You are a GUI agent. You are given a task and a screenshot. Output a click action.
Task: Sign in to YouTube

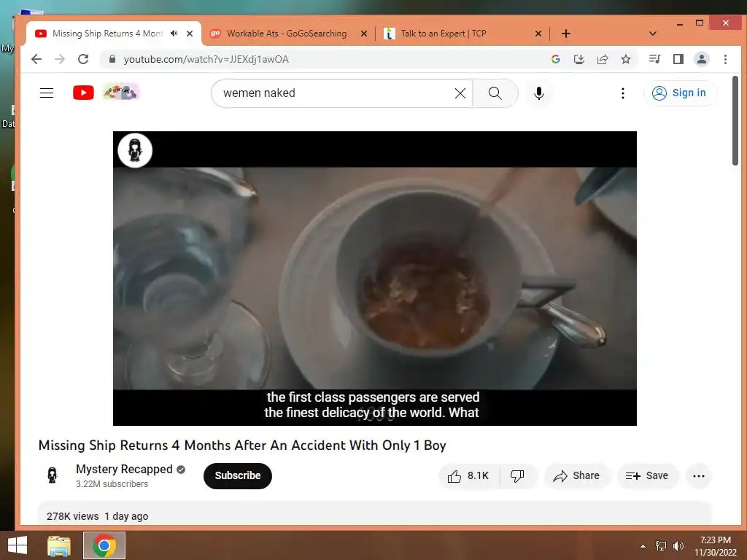(x=679, y=93)
